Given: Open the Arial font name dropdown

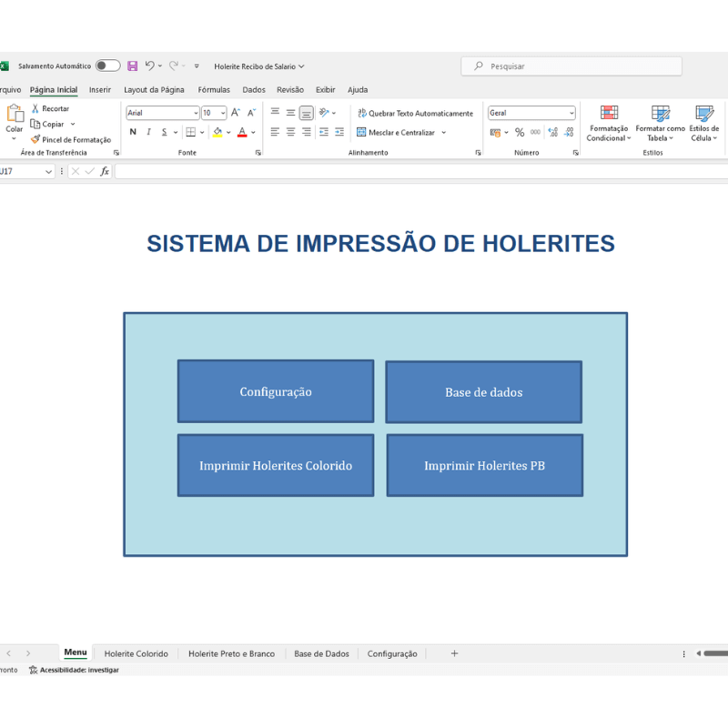Looking at the screenshot, I should [x=197, y=112].
